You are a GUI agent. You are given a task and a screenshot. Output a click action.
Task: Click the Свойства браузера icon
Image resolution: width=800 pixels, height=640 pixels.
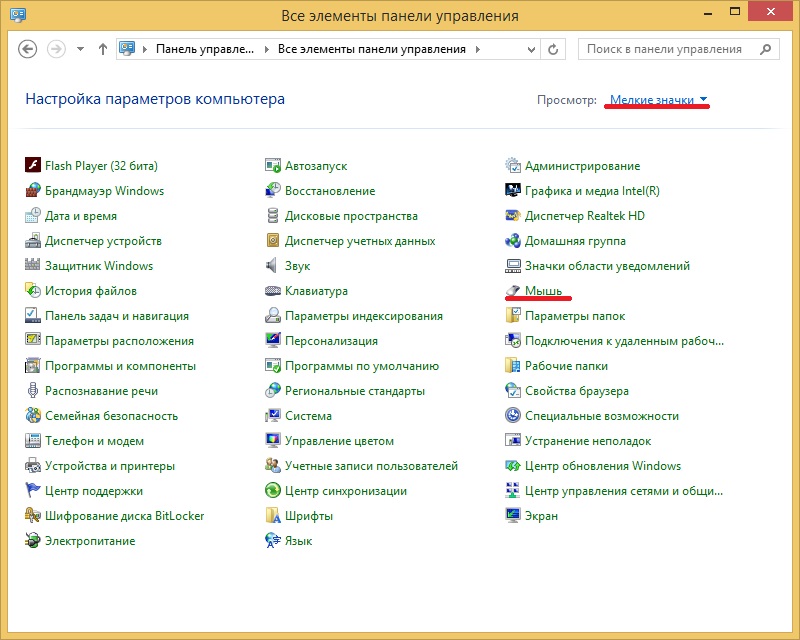coord(513,390)
